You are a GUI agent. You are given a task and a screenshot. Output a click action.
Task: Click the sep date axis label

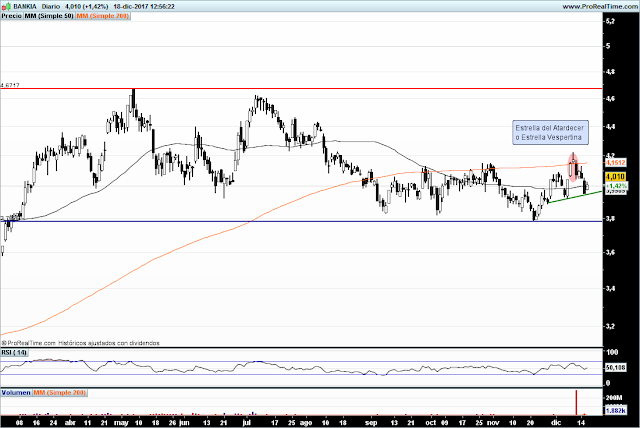click(x=371, y=423)
